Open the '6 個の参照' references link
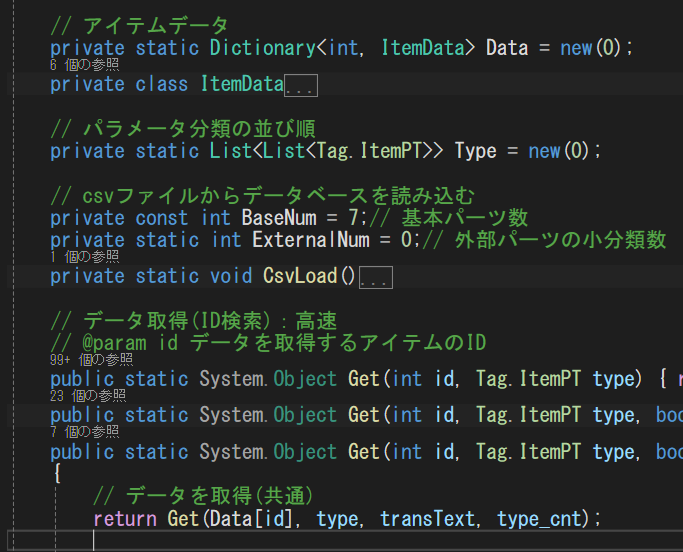This screenshot has height=552, width=683. (85, 65)
